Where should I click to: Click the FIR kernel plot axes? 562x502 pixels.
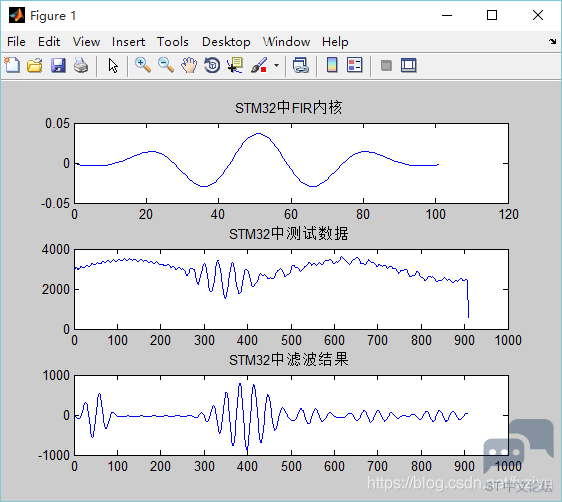(x=291, y=163)
